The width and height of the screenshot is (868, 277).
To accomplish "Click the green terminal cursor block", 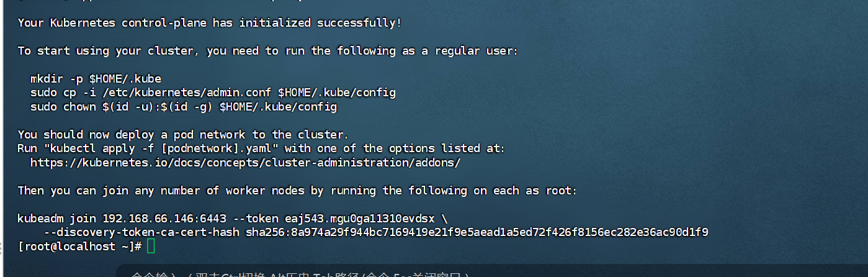I will click(151, 247).
